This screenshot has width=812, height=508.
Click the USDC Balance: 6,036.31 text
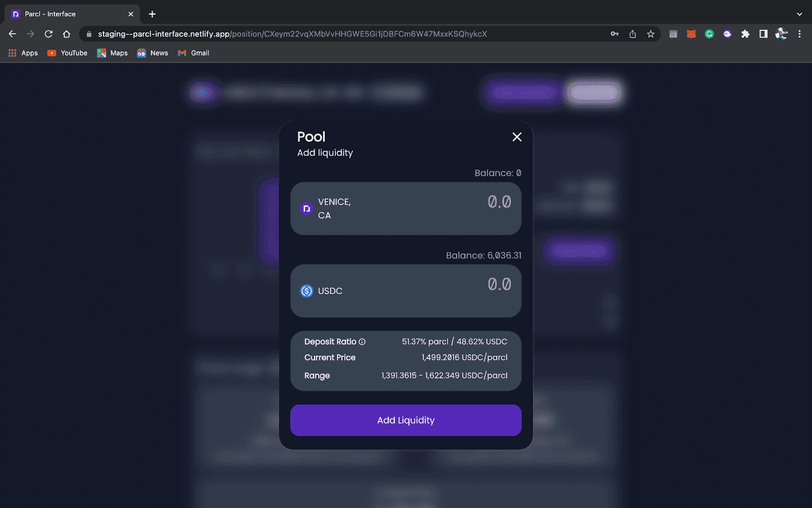pyautogui.click(x=484, y=256)
